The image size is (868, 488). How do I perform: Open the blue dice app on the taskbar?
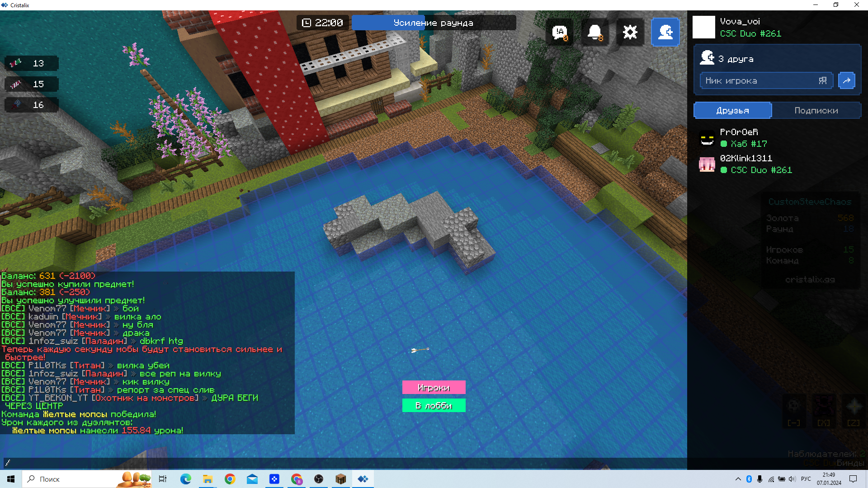[274, 479]
